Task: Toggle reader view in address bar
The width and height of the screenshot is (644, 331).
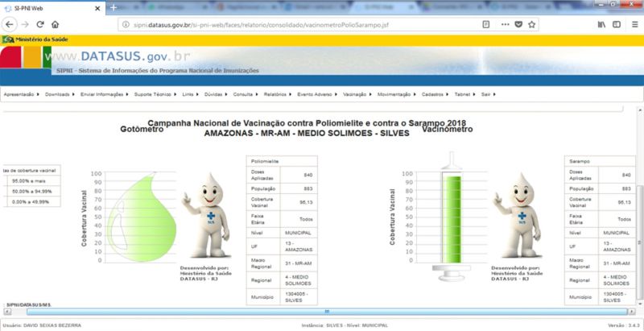Action: 486,25
